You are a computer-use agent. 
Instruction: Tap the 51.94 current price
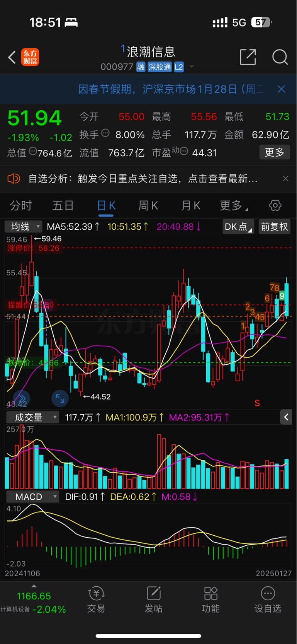point(34,118)
